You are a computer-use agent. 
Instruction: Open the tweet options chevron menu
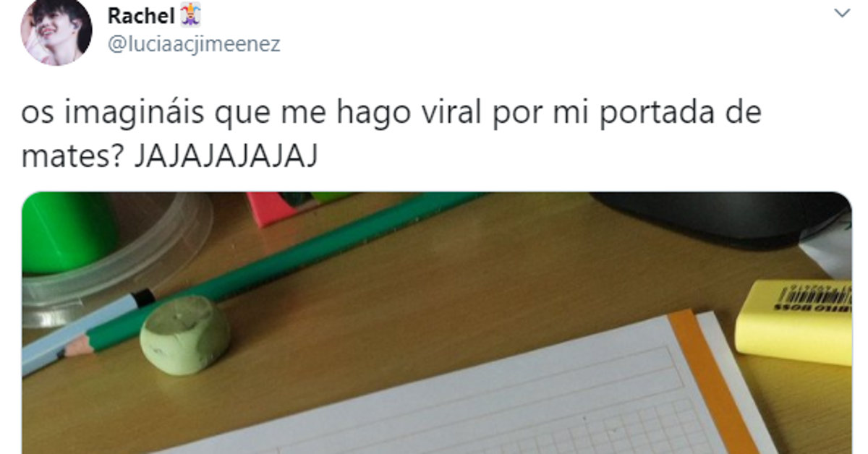[x=842, y=14]
